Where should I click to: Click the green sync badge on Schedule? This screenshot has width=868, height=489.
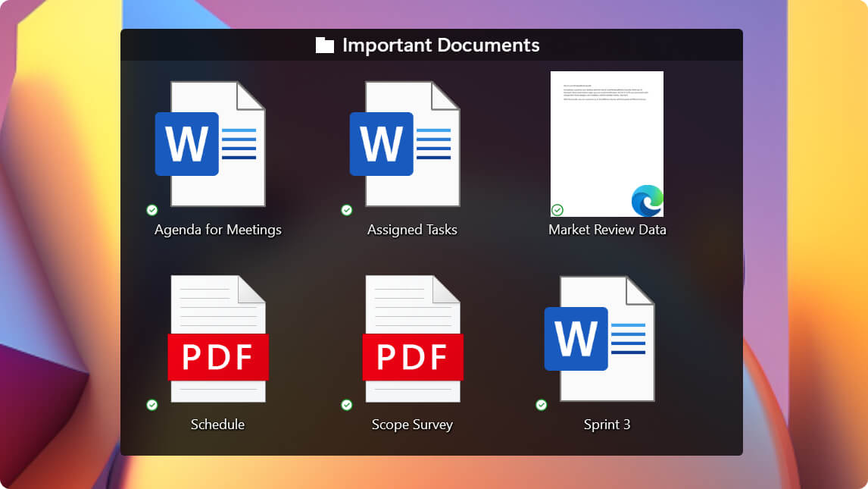point(152,405)
